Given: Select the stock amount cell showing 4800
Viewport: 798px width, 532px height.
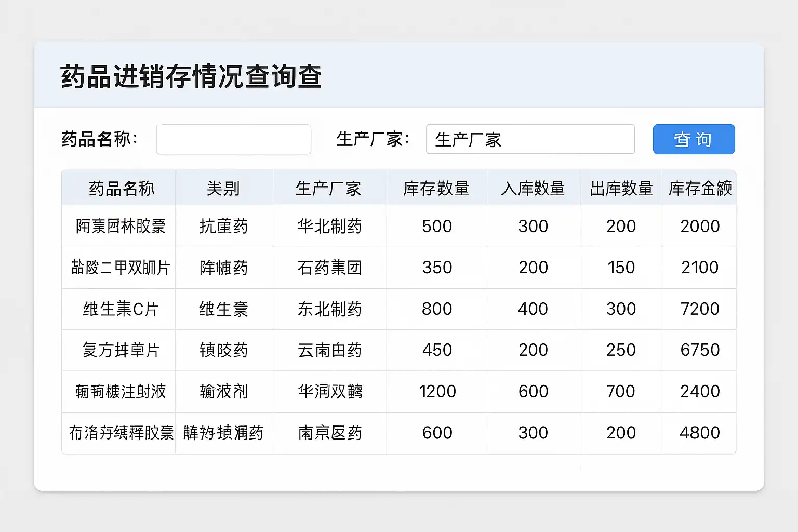Looking at the screenshot, I should [700, 433].
